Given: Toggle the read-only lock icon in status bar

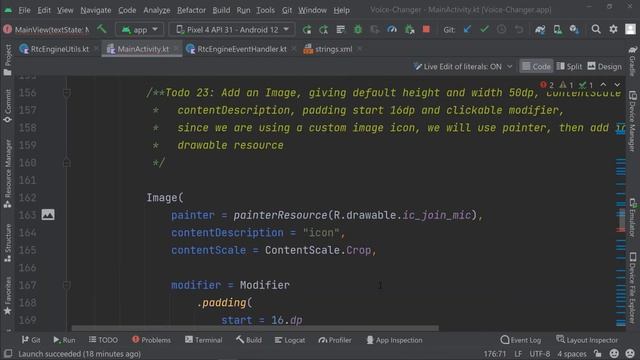Looking at the screenshot, I should [x=598, y=353].
